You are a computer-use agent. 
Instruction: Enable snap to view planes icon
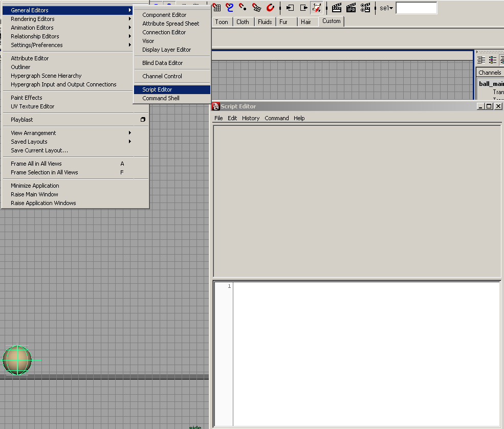pos(256,7)
